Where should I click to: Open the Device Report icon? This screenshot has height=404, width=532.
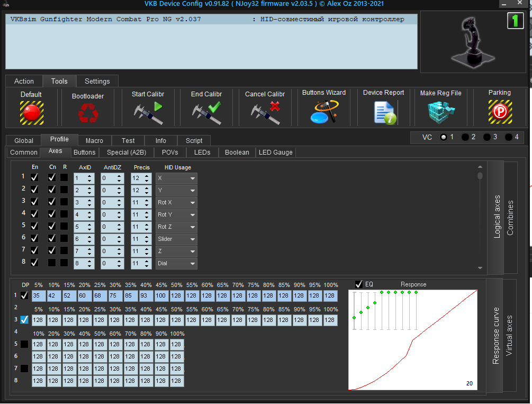click(384, 112)
